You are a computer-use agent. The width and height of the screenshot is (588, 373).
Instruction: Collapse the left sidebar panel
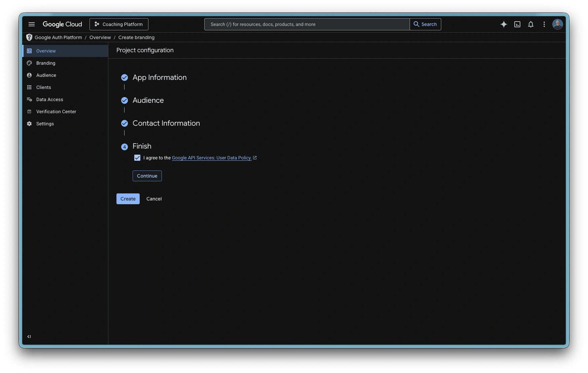(x=29, y=336)
